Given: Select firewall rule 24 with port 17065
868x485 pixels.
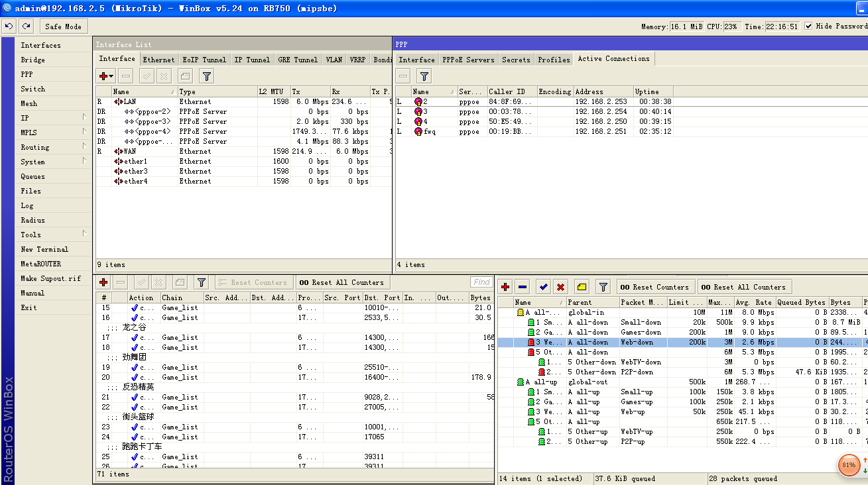Looking at the screenshot, I should point(294,437).
